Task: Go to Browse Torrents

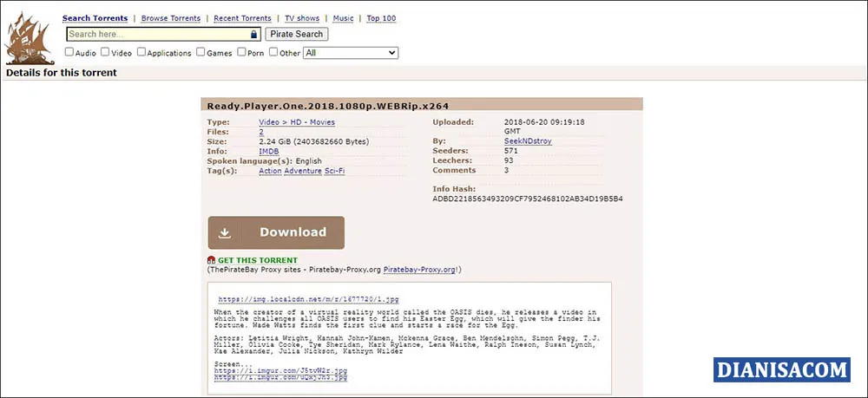Action: [170, 18]
